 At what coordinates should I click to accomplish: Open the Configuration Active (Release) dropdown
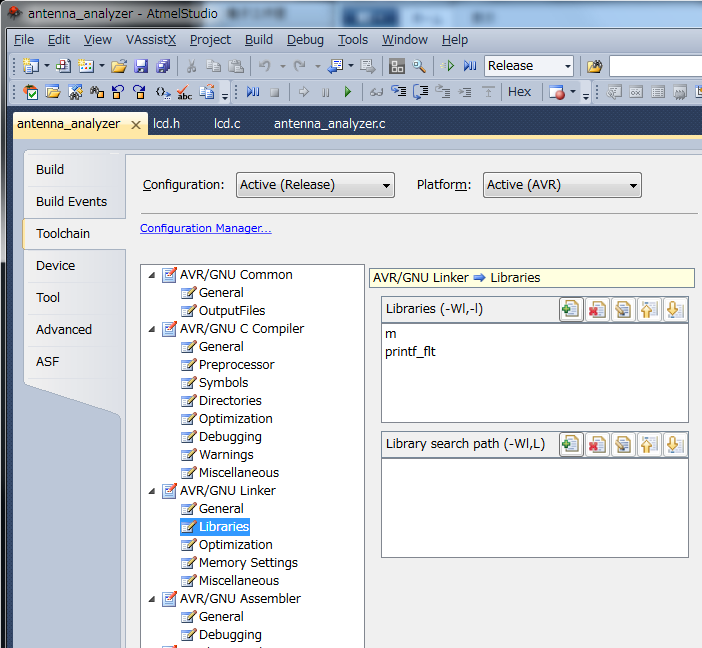tap(315, 185)
